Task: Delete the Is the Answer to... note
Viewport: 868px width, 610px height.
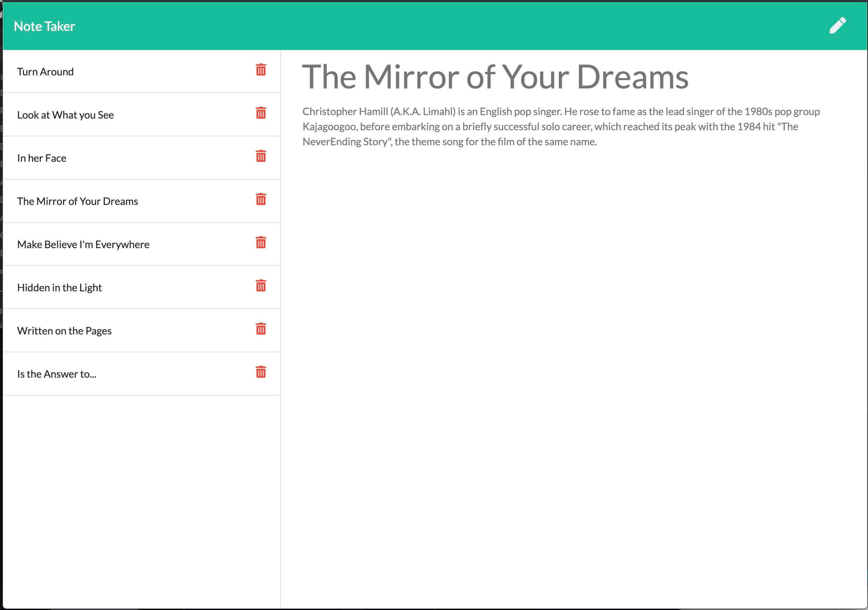Action: coord(261,372)
